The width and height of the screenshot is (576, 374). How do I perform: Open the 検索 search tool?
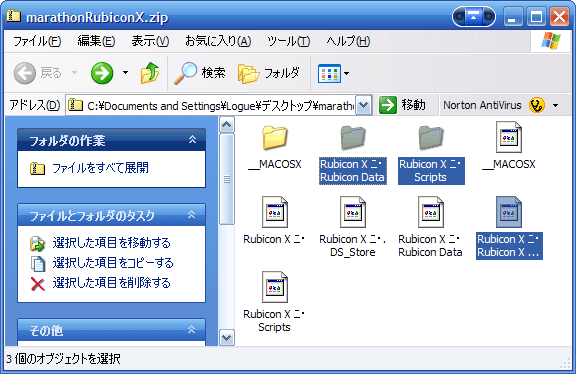click(x=199, y=73)
